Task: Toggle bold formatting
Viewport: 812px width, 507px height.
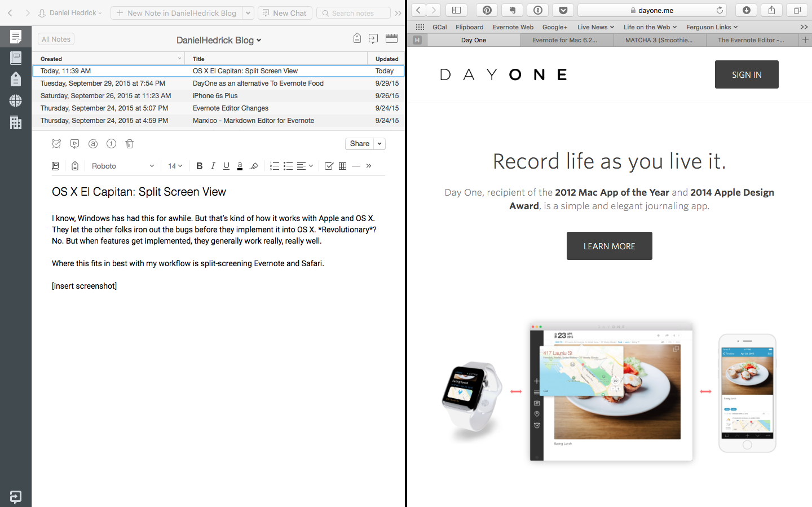Action: tap(199, 166)
